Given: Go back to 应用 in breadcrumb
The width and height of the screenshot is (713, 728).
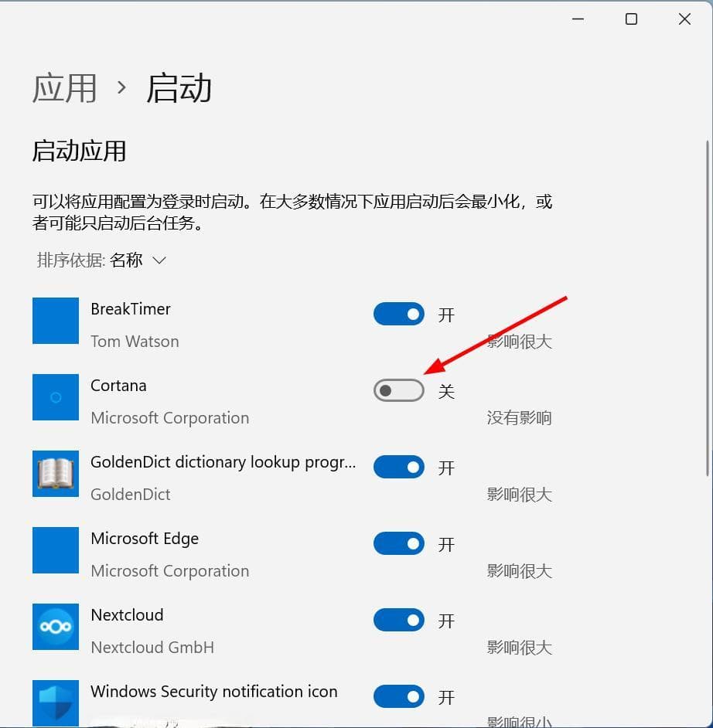Looking at the screenshot, I should (64, 88).
